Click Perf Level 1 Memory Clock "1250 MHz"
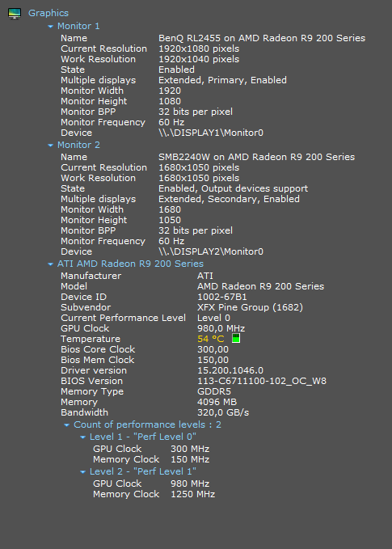392x549 pixels. pyautogui.click(x=193, y=494)
